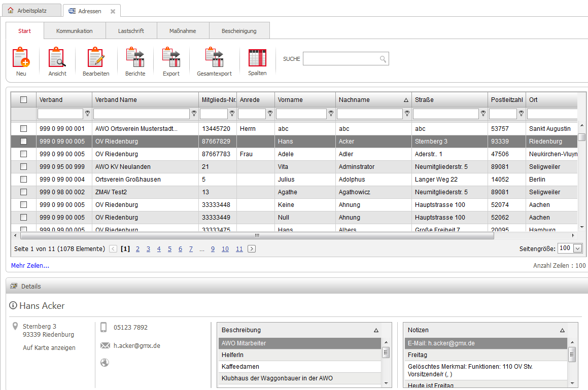Select AWO Mitarbeiter in Beschreibung list
The height and width of the screenshot is (390, 588).
point(300,343)
